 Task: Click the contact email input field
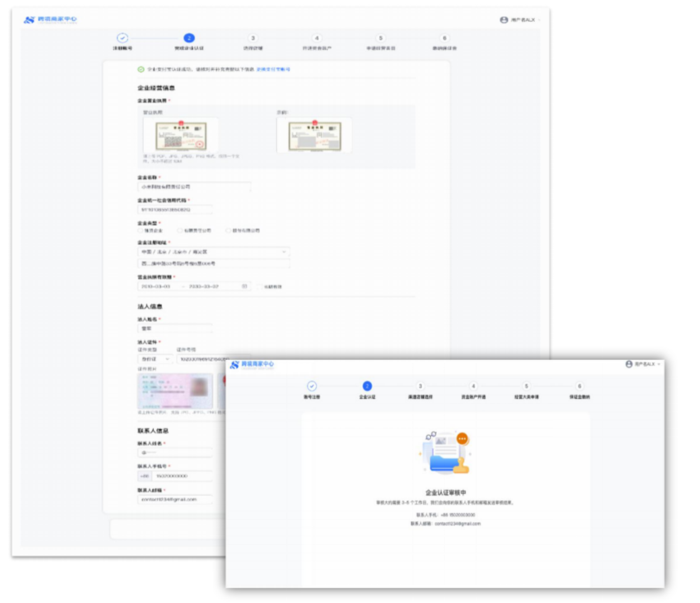click(x=175, y=499)
